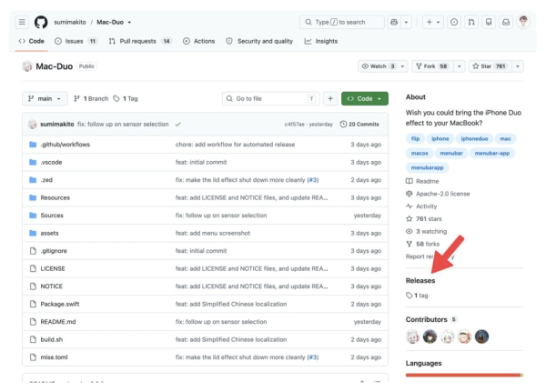Open build.sh file

point(52,339)
